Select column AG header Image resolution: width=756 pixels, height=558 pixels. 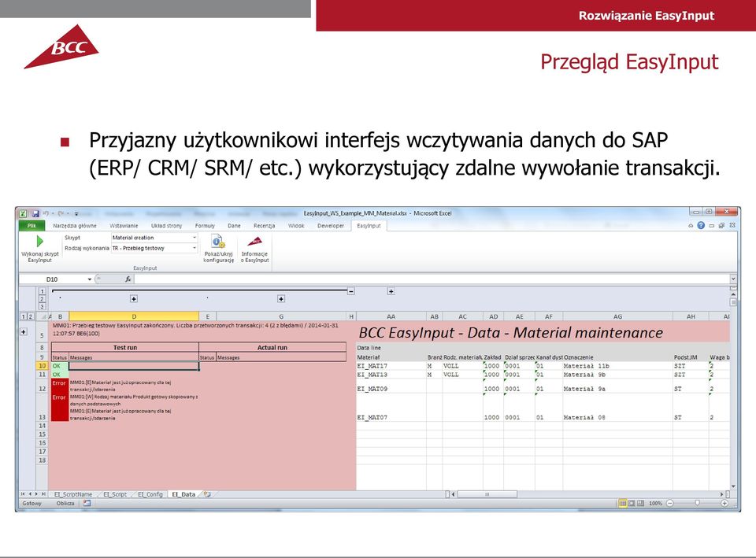(617, 316)
